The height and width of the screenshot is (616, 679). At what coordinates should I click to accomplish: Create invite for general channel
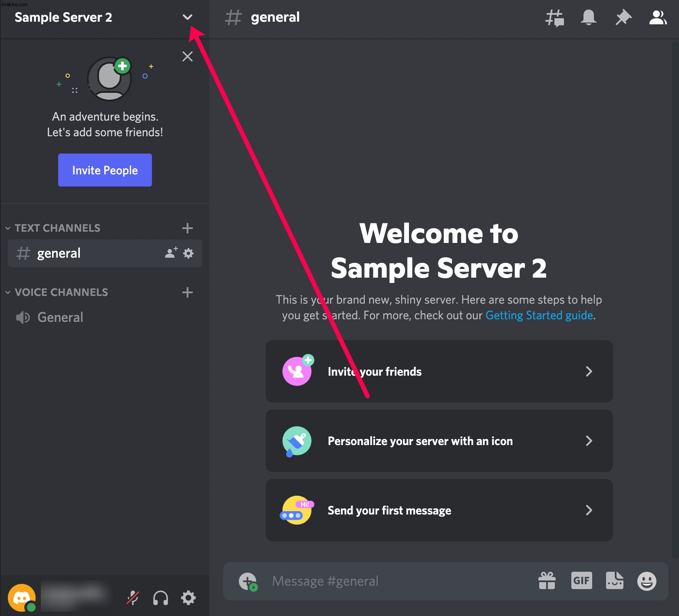click(x=171, y=252)
